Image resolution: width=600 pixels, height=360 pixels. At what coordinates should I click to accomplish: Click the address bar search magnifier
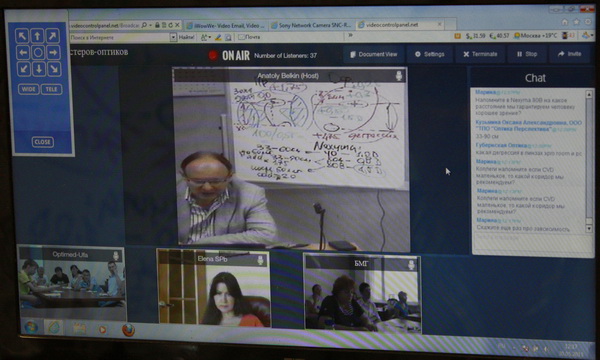coord(144,25)
